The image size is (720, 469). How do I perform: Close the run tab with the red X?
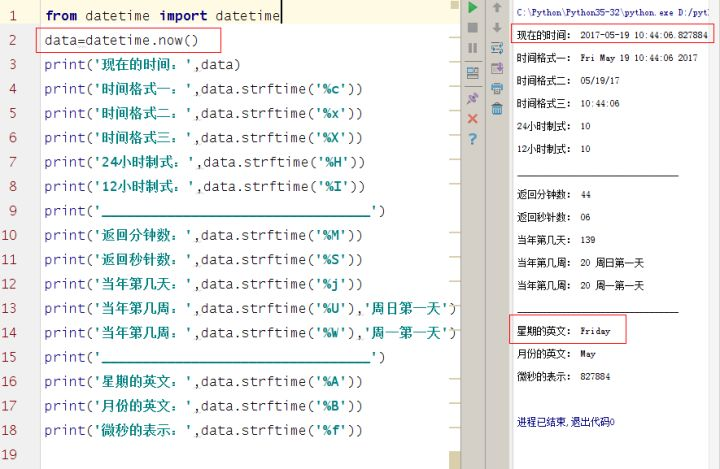472,119
